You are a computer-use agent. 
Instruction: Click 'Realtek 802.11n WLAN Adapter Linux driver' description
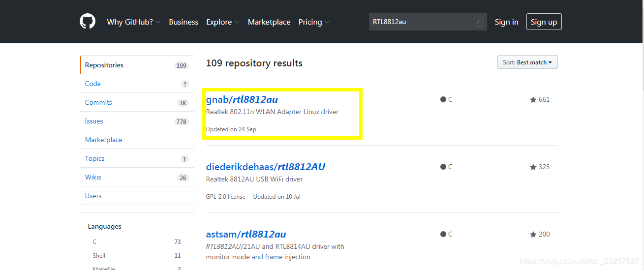[x=273, y=112]
